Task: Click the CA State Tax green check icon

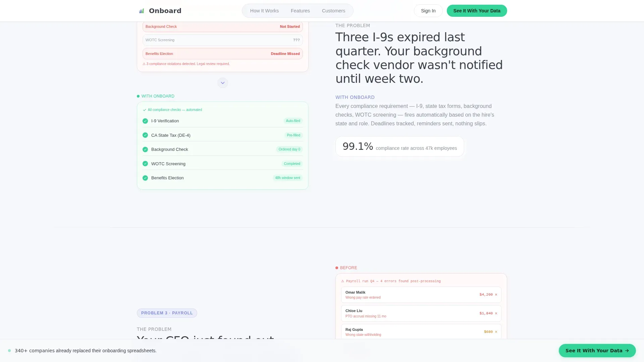Action: tap(145, 135)
